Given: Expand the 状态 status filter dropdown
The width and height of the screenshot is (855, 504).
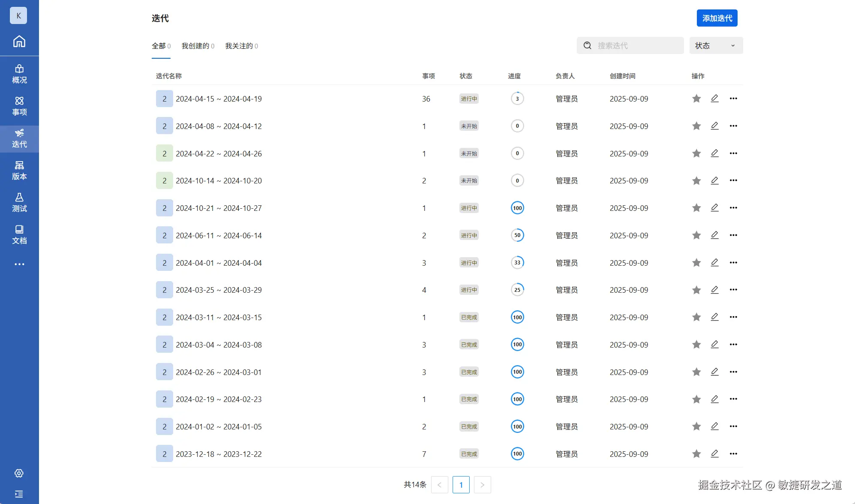Looking at the screenshot, I should tap(716, 45).
